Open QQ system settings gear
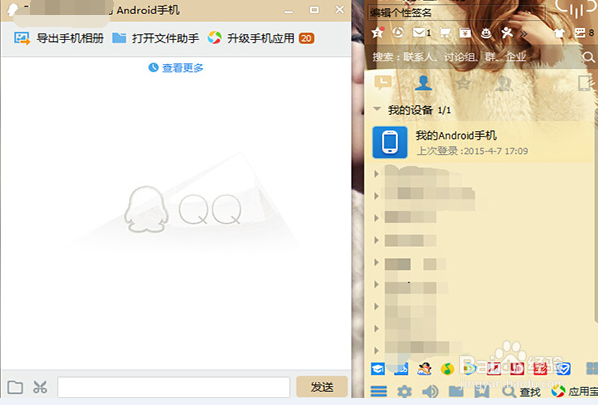Viewport: 598px width, 405px height. 404,391
